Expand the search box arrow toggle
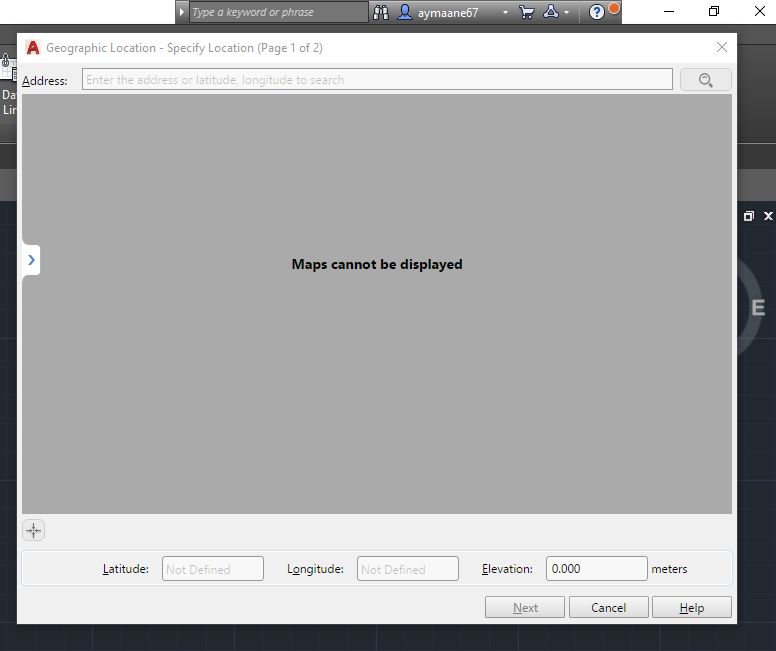 (182, 12)
